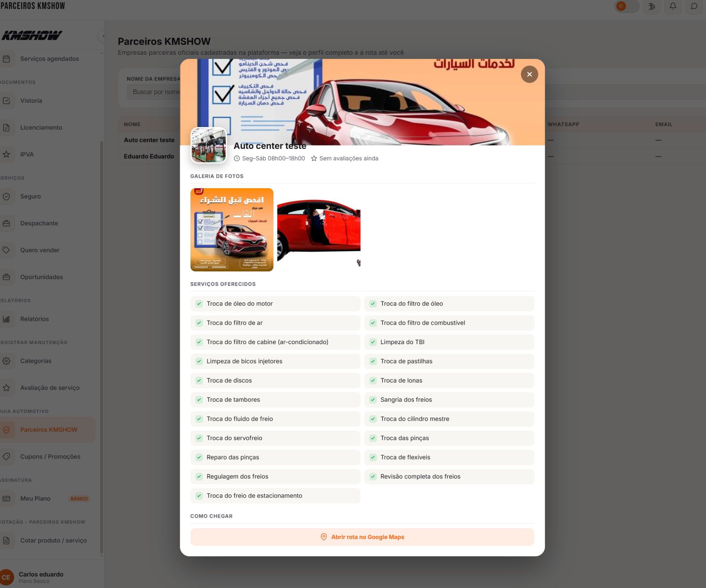Click Revisão completa dos freios service

pos(449,476)
